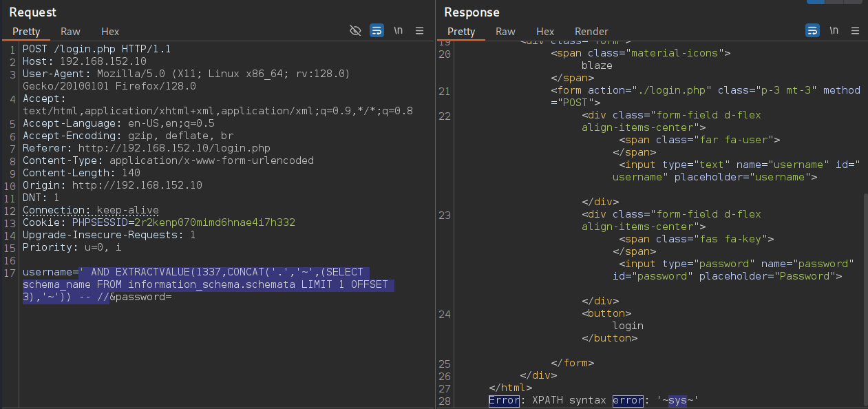The height and width of the screenshot is (409, 868).
Task: Switch to the Request Hex tab
Action: coord(110,32)
